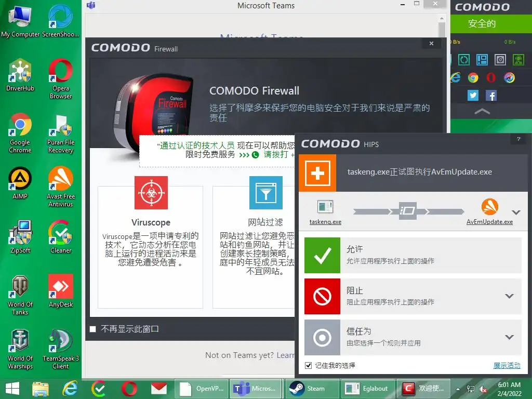Click the blue layout icon in Comodo widget

pyautogui.click(x=482, y=60)
